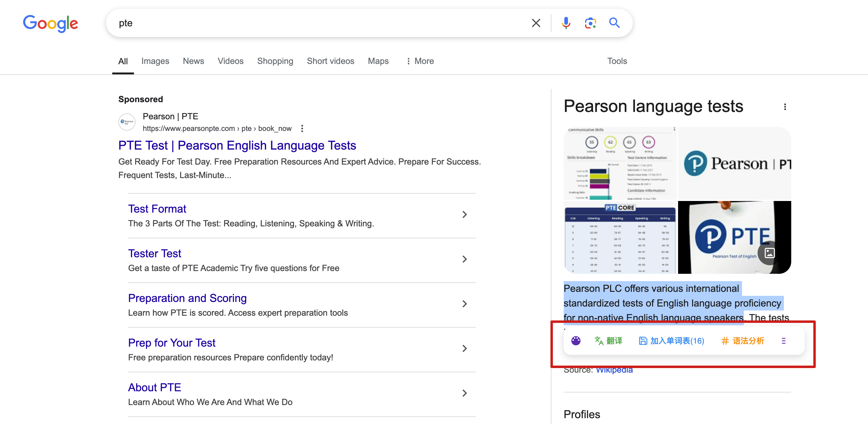The height and width of the screenshot is (424, 868).
Task: Switch to Short videos tab
Action: coord(330,61)
